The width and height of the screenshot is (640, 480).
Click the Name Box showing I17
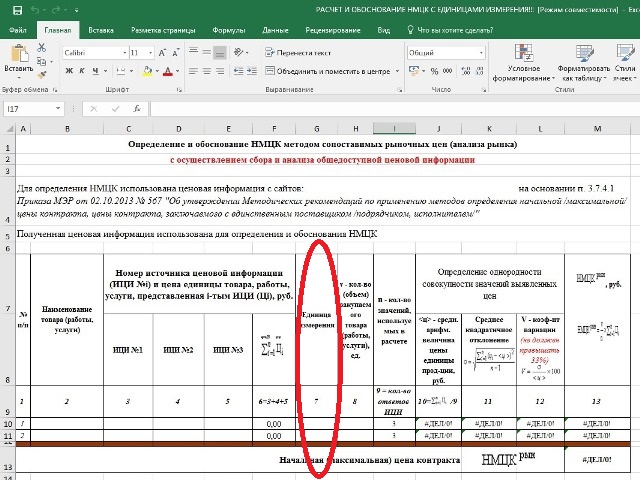click(33, 109)
